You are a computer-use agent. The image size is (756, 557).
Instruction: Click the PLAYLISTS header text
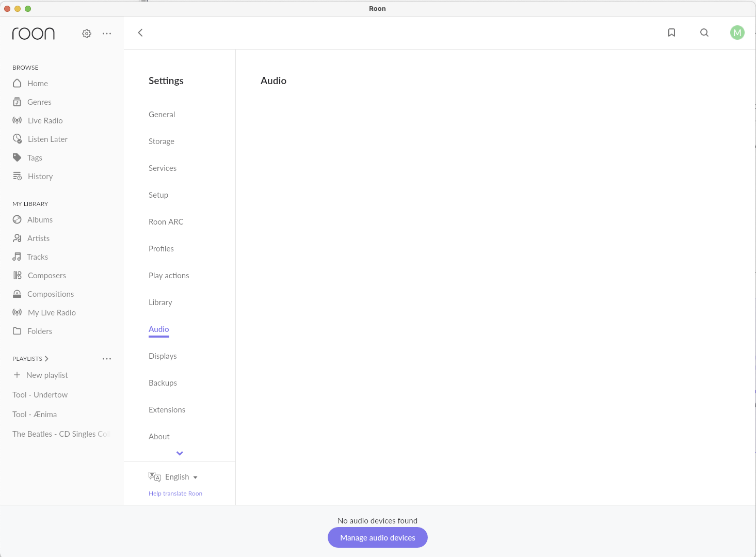point(27,359)
